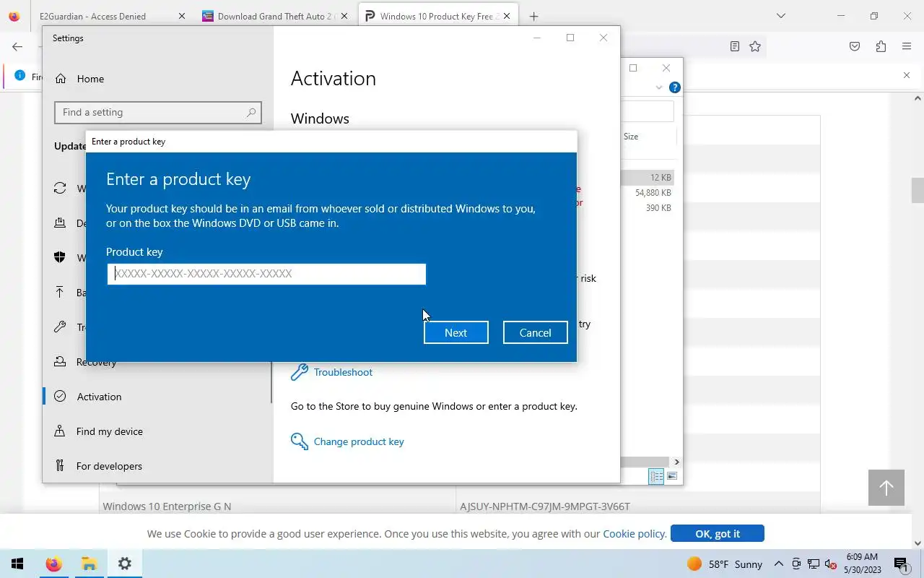Open weather 58°F Sunny widget
Viewport: 924px width, 578px height.
[x=724, y=564]
